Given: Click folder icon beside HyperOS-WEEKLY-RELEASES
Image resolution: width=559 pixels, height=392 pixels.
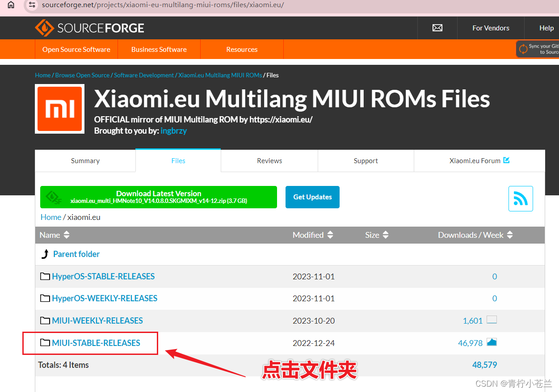Looking at the screenshot, I should [x=45, y=298].
